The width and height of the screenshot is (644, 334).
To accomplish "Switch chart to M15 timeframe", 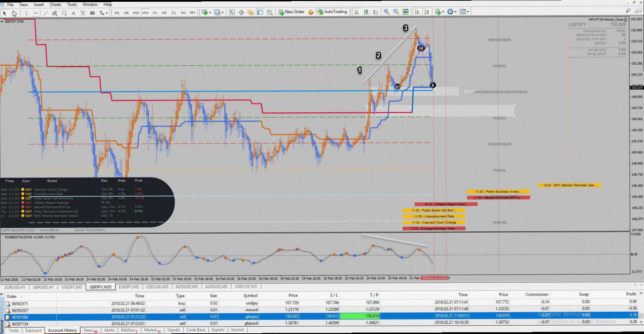I will [x=136, y=13].
